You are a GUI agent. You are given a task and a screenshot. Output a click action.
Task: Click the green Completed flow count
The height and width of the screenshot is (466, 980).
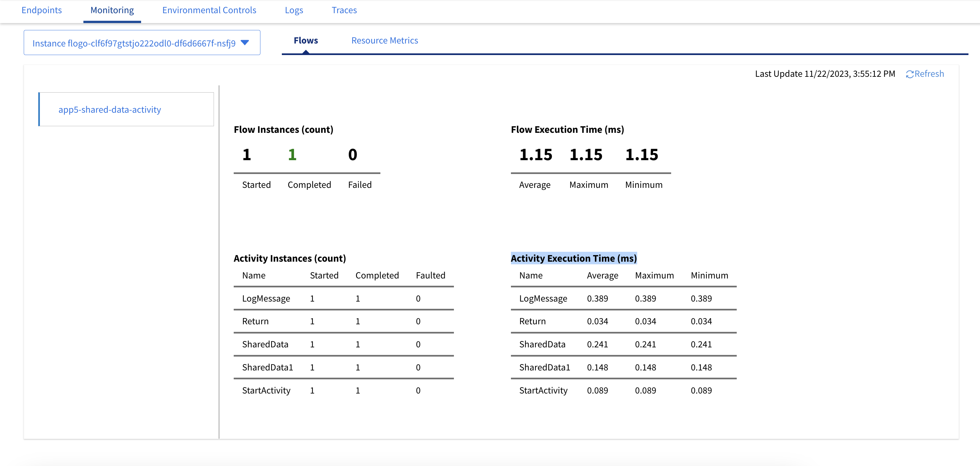[292, 155]
